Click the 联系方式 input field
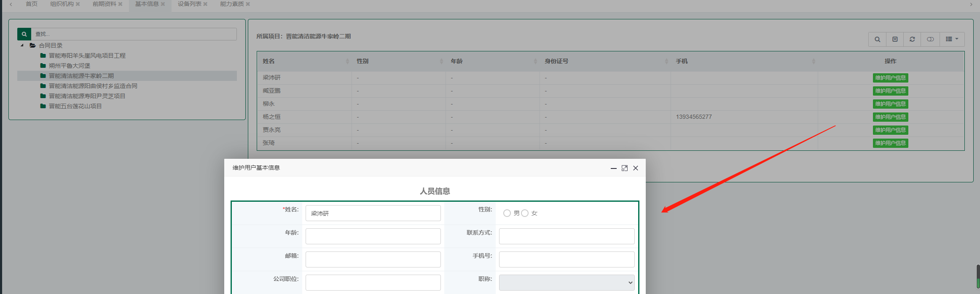 [x=567, y=236]
